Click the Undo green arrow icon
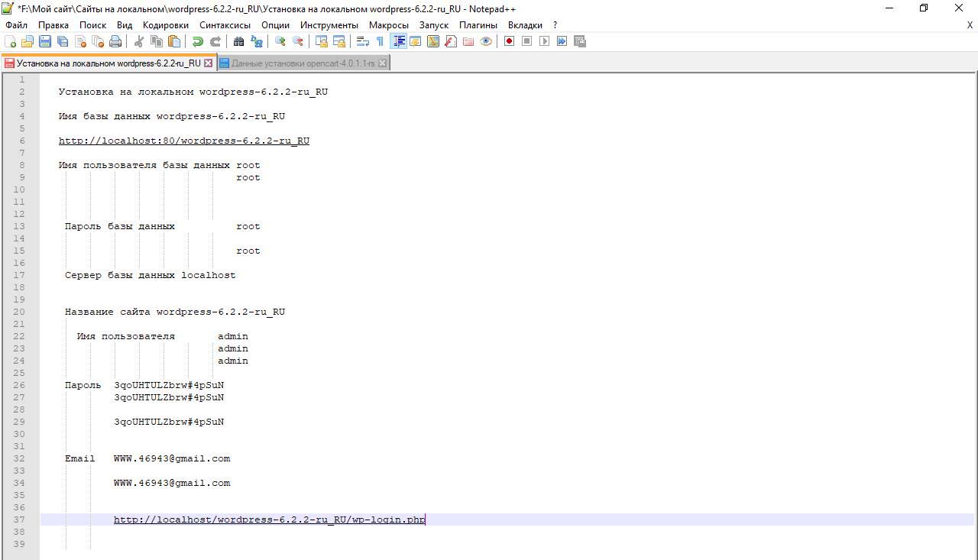The image size is (978, 560). pyautogui.click(x=197, y=41)
